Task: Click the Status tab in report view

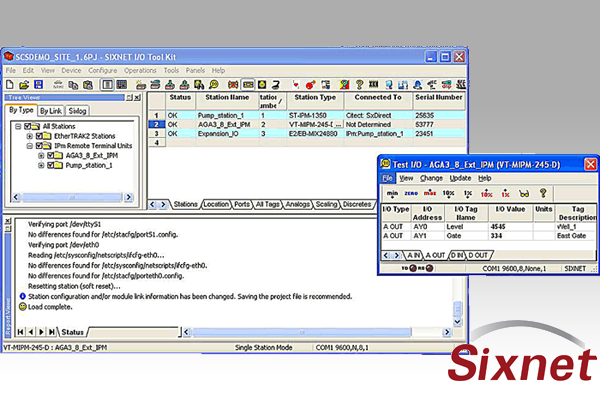Action: click(x=72, y=332)
